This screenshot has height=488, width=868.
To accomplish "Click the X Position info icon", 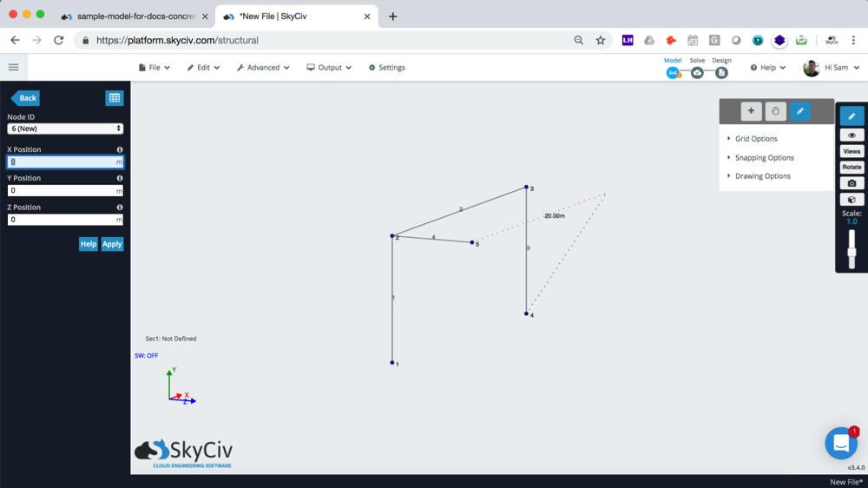I will click(x=120, y=149).
